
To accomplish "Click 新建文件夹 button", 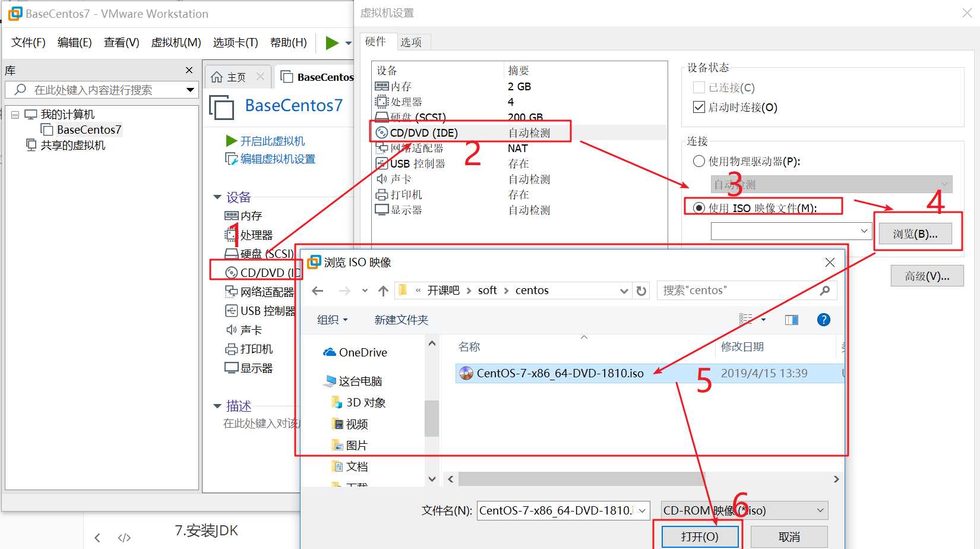I will tap(401, 320).
